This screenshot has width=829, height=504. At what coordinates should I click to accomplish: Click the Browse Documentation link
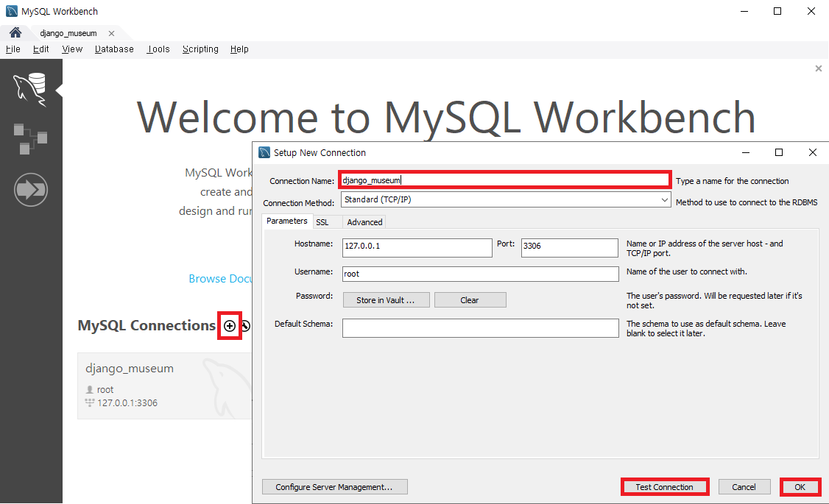220,279
